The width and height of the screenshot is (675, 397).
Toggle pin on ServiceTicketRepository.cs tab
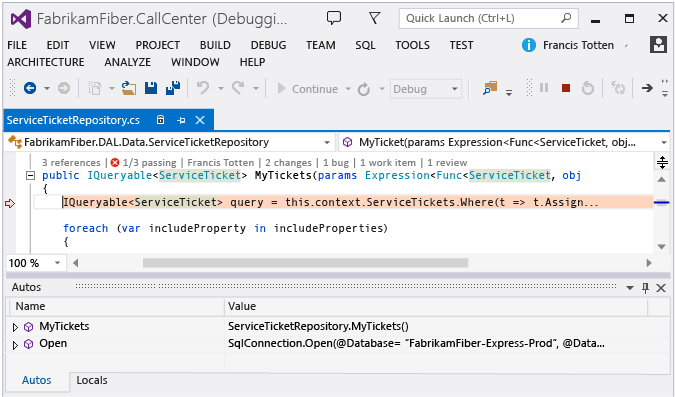[181, 121]
